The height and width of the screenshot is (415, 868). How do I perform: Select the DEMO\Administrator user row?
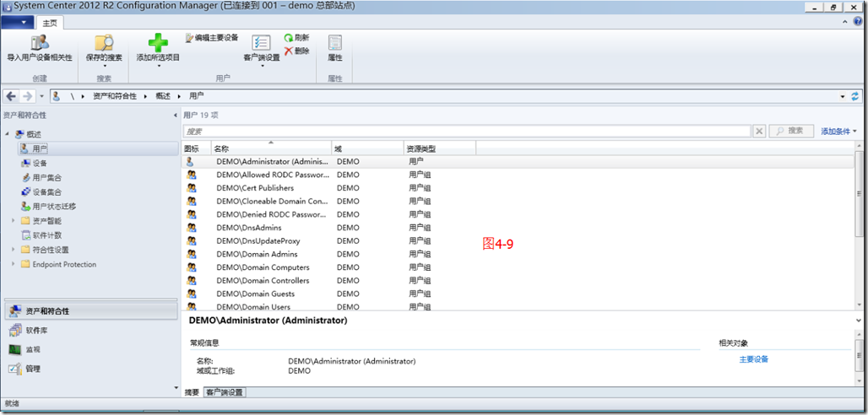click(x=518, y=162)
